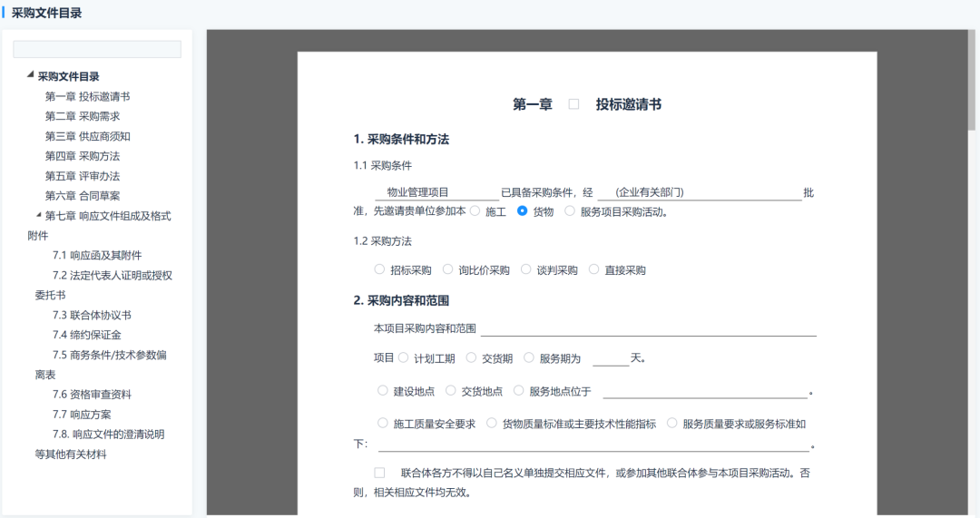Jump to 7.4 缔约保证金 section
980x518 pixels.
[x=86, y=335]
